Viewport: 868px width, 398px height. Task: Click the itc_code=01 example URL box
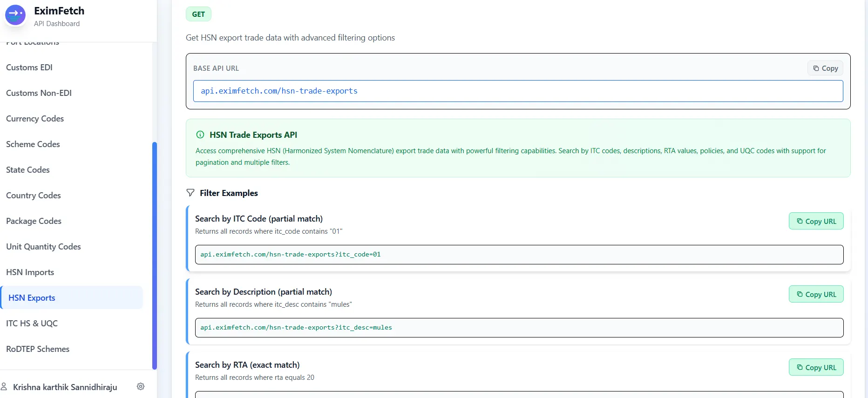point(519,255)
